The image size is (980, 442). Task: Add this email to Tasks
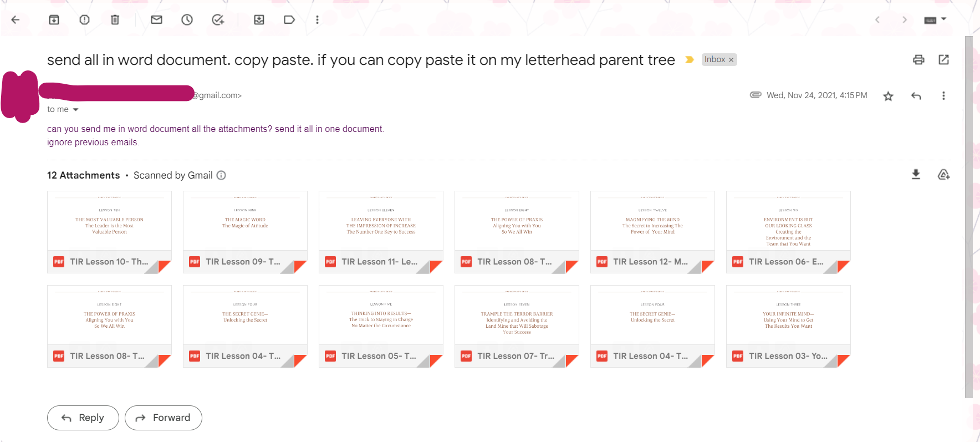tap(218, 20)
